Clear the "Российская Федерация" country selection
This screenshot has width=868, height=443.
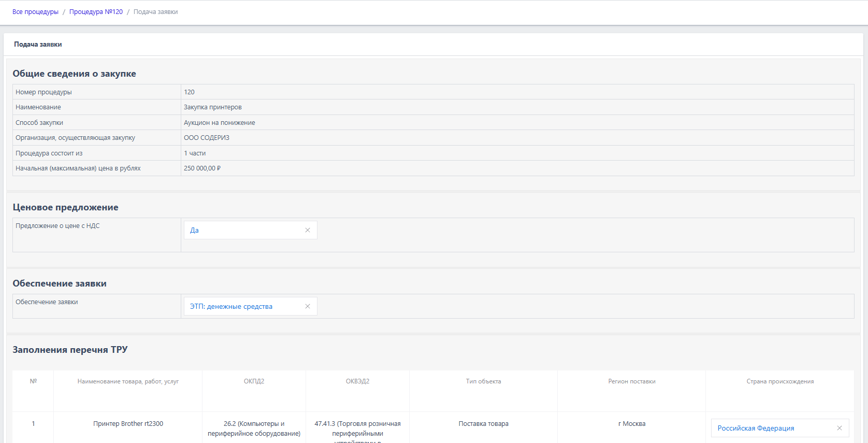[x=839, y=428]
